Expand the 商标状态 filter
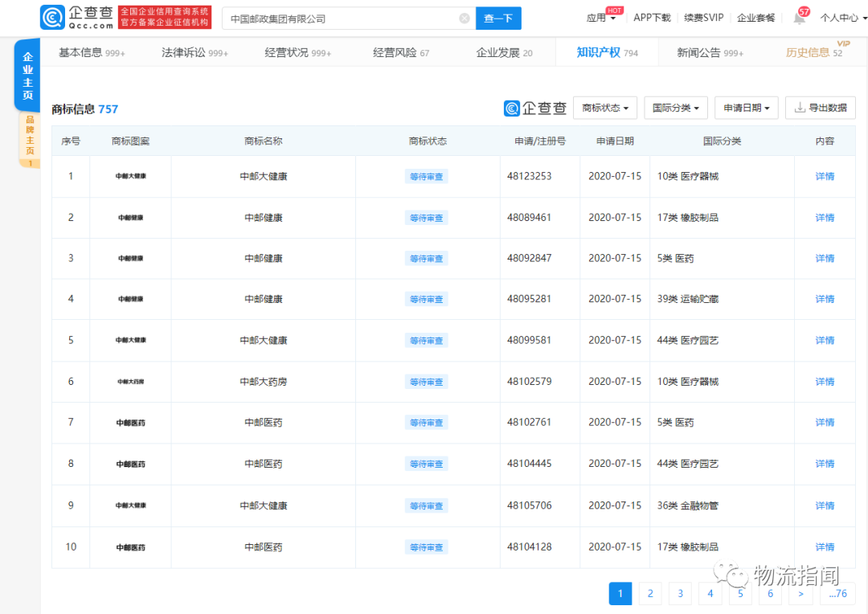Screen dimensions: 868x614 605,108
